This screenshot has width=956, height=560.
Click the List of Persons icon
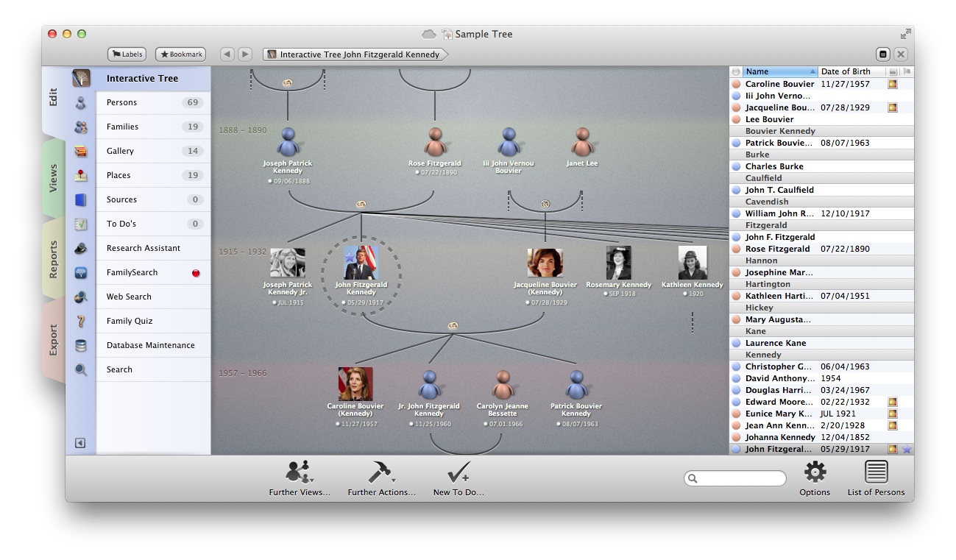click(x=876, y=472)
